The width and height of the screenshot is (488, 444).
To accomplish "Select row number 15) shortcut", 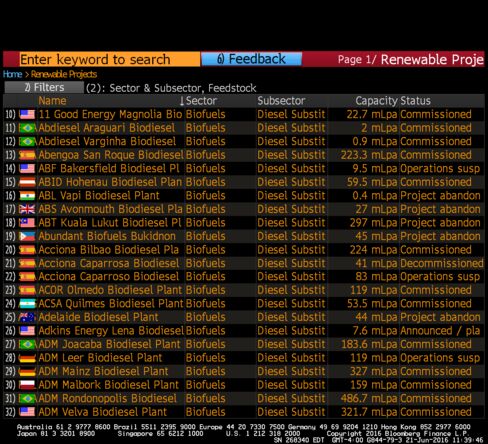I will (x=10, y=182).
